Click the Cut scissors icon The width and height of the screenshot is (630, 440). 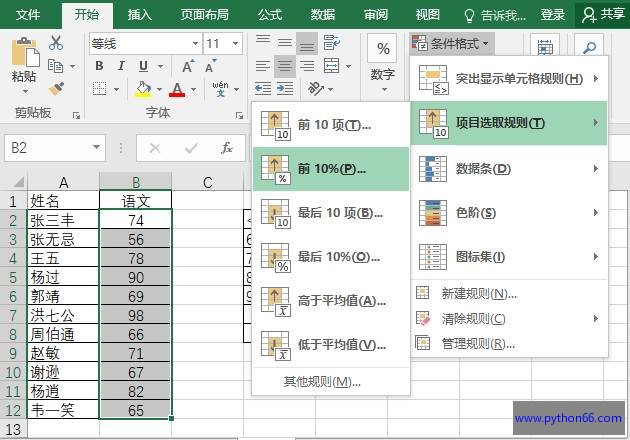pyautogui.click(x=56, y=43)
